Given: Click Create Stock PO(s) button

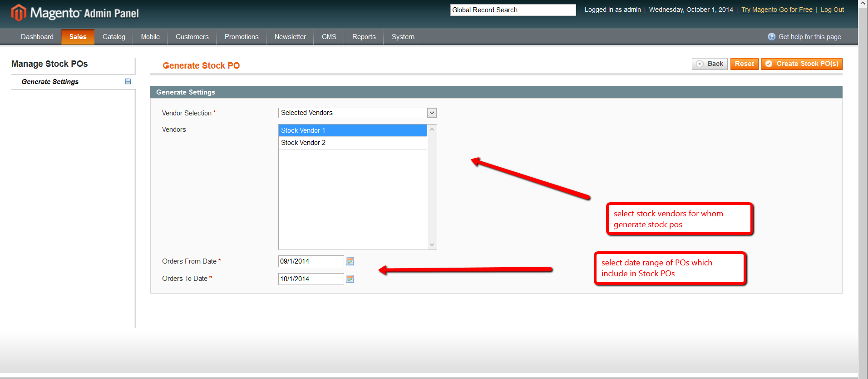Looking at the screenshot, I should pyautogui.click(x=802, y=64).
